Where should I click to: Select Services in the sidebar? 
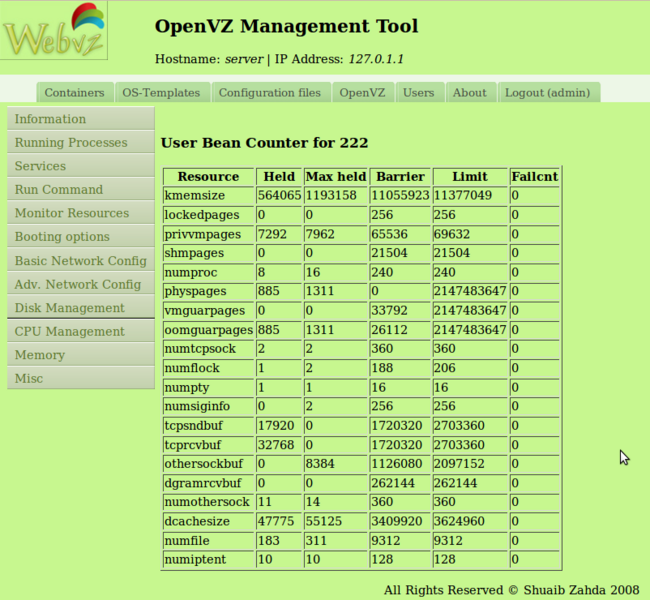click(81, 166)
